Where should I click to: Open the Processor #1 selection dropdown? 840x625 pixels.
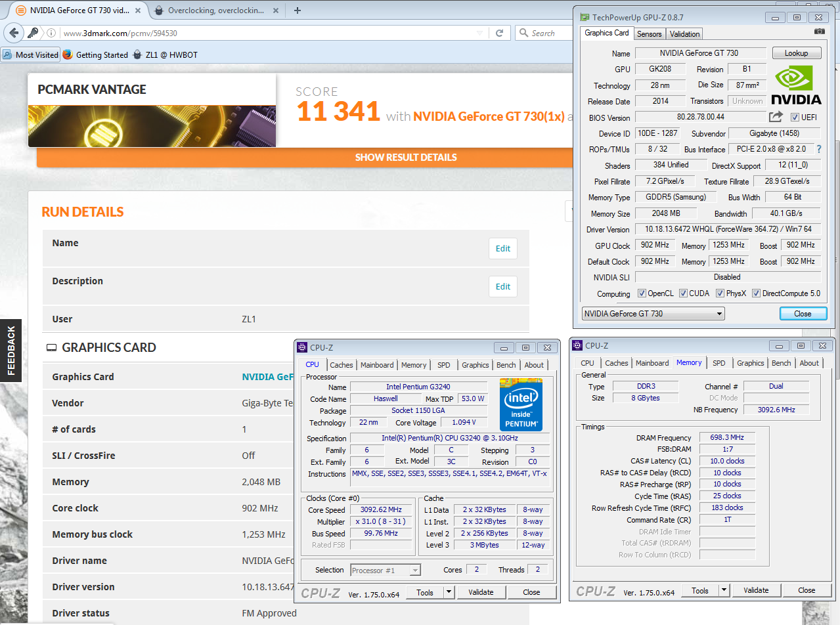386,570
